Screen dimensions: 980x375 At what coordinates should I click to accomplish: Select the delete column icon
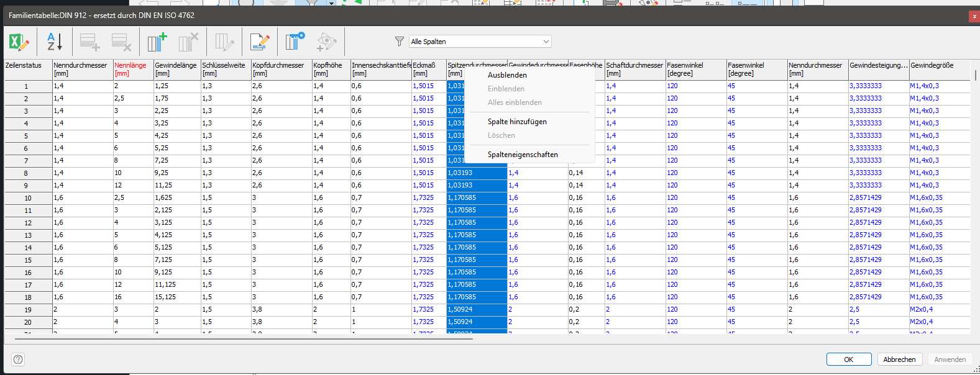[x=188, y=42]
